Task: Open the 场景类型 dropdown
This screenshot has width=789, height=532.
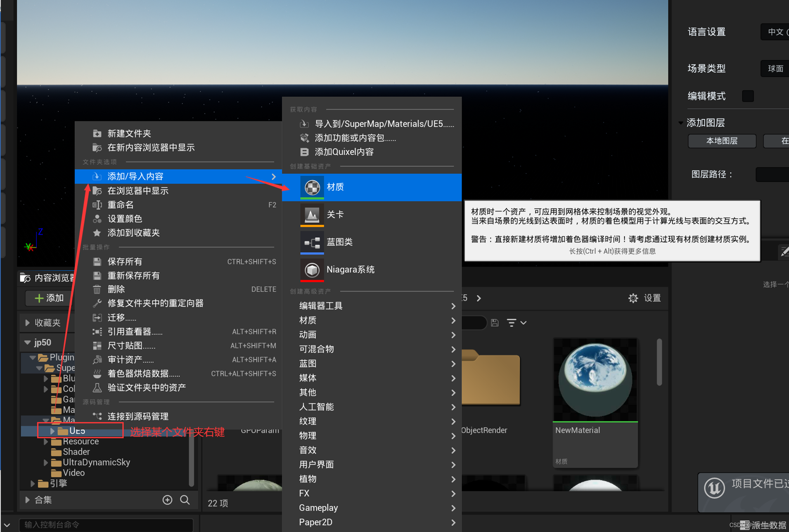Action: [775, 69]
